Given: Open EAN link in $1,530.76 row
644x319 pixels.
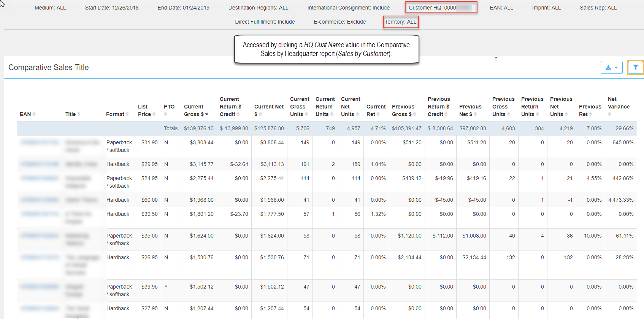Looking at the screenshot, I should click(x=40, y=257).
